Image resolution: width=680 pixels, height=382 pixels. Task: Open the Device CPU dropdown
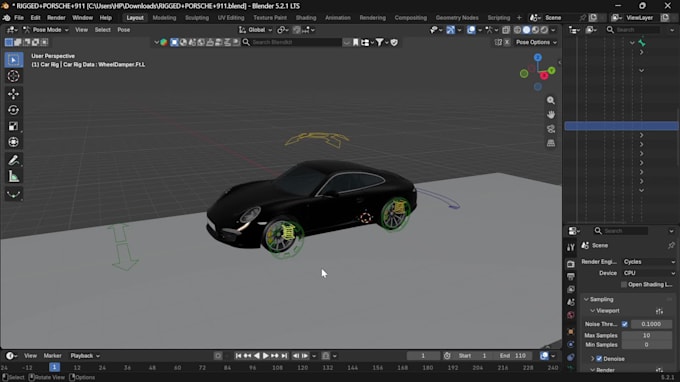[649, 273]
